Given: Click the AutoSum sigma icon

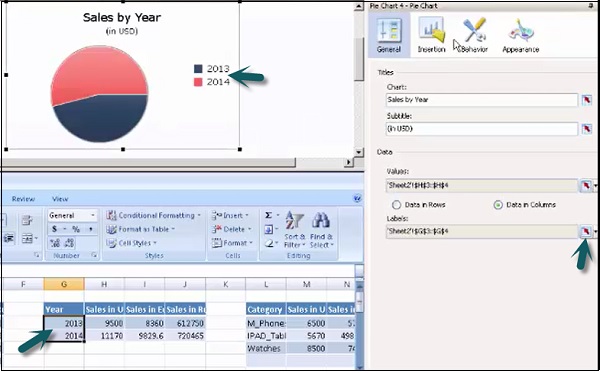Looking at the screenshot, I should tap(269, 215).
